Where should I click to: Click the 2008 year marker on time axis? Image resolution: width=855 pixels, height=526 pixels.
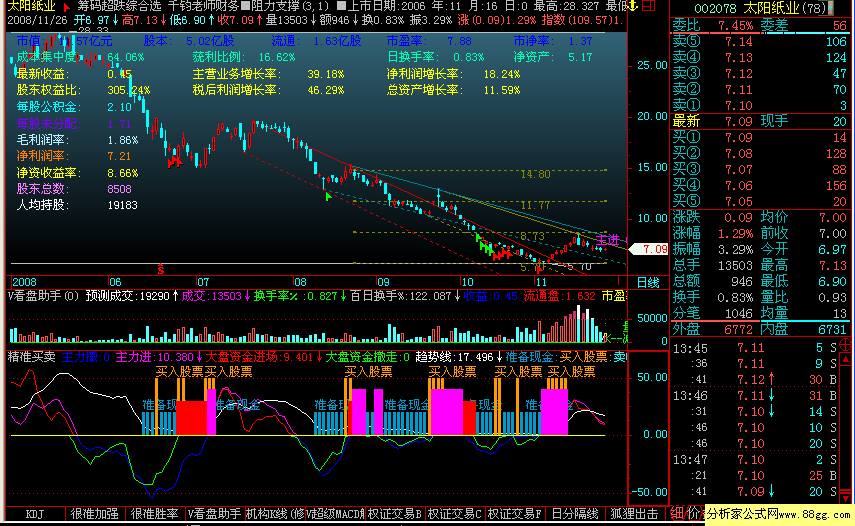[25, 282]
